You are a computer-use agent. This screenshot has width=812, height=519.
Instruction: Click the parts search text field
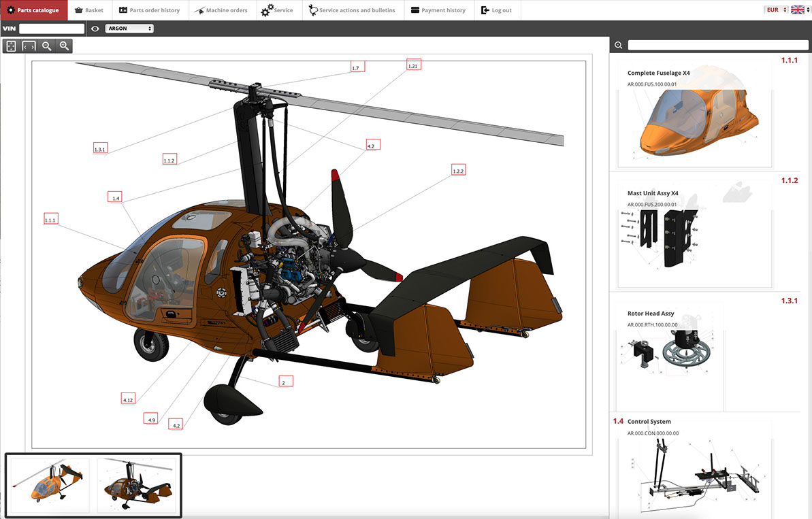tap(717, 46)
